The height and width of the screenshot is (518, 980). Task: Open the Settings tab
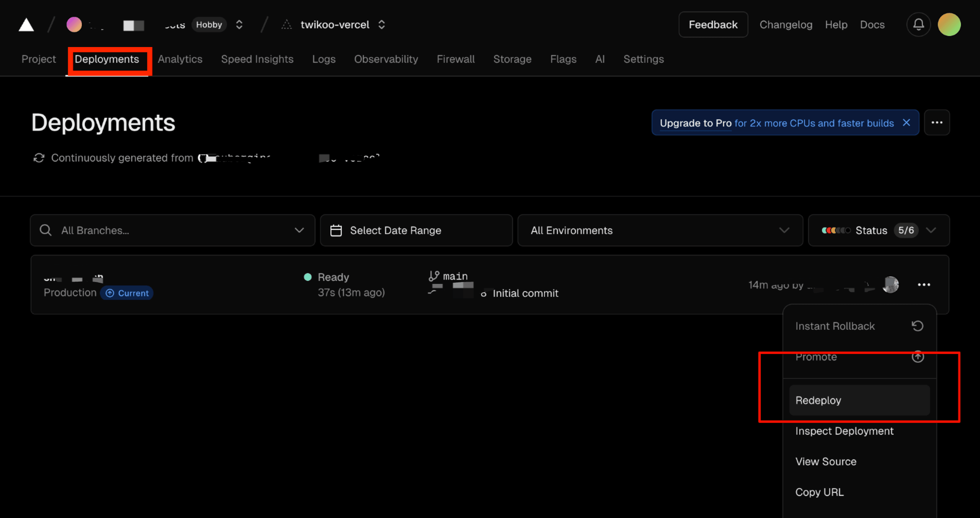point(644,59)
